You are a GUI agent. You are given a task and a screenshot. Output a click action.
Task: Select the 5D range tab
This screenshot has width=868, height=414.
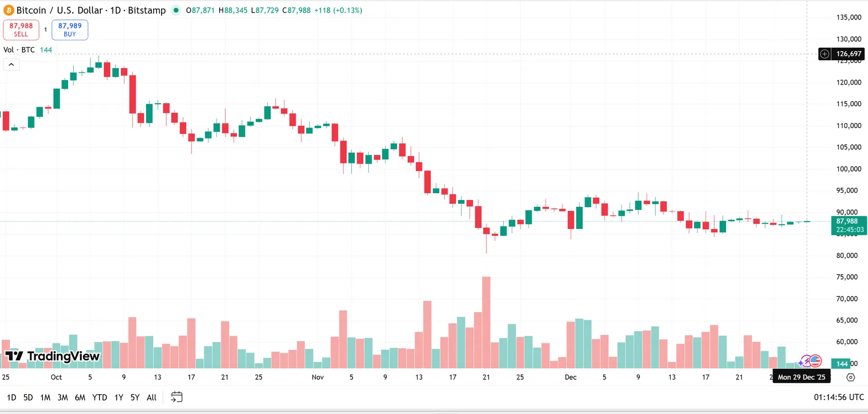click(x=28, y=397)
